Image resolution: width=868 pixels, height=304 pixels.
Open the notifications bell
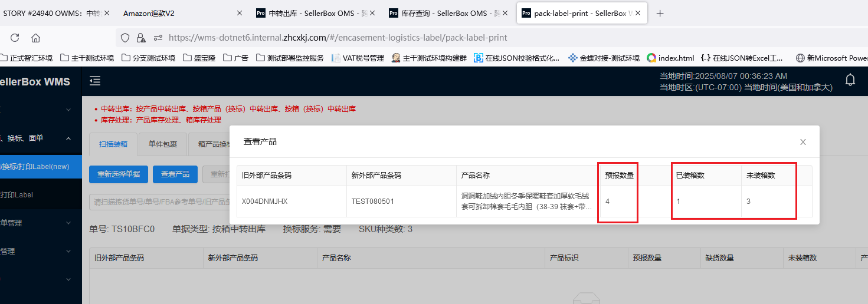(x=850, y=80)
